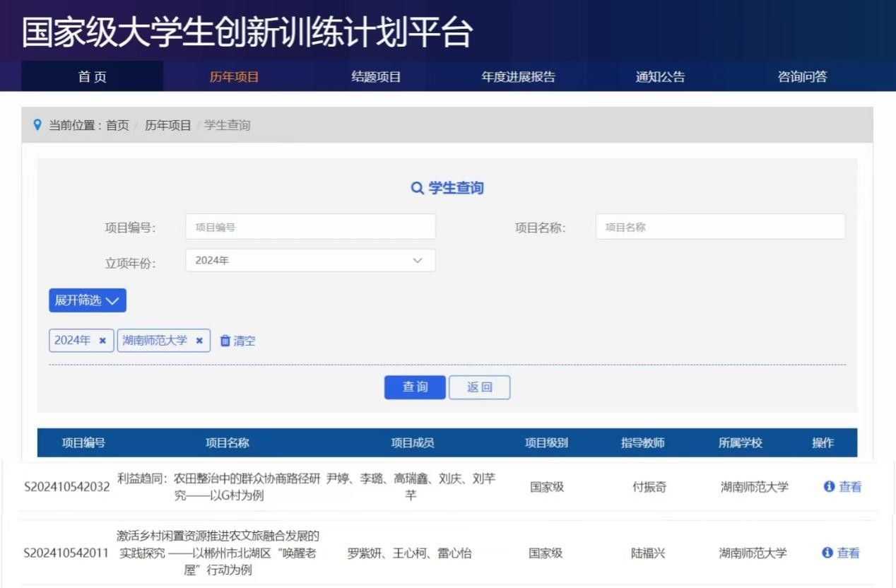
Task: Click the location pin icon in breadcrumb
Action: 37,125
